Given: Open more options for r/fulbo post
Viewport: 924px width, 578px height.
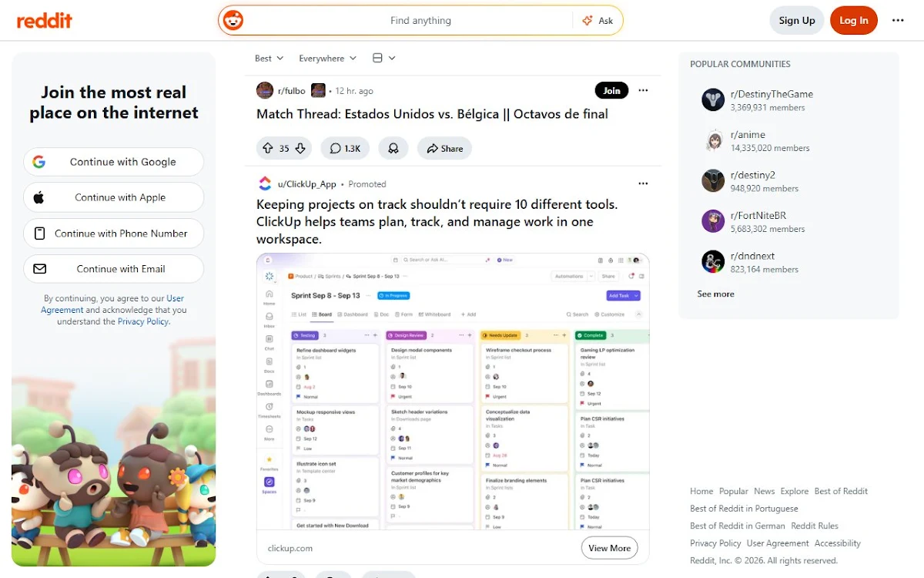Looking at the screenshot, I should point(643,90).
